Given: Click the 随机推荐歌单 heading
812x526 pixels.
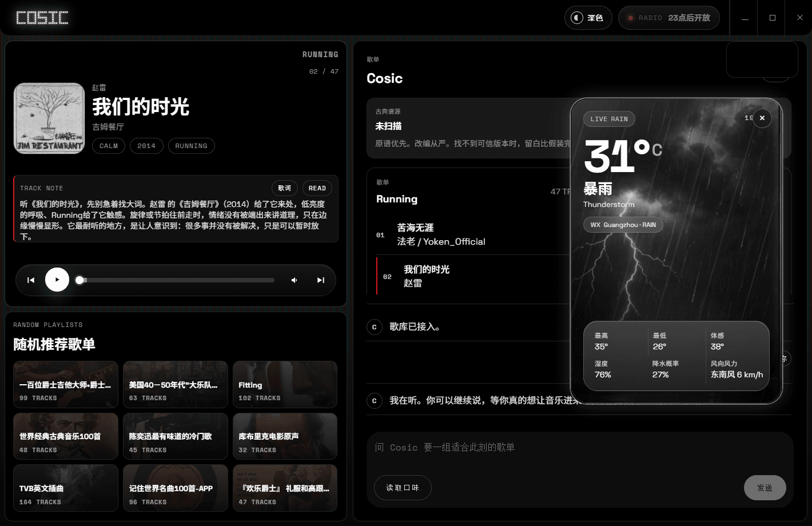Looking at the screenshot, I should (54, 344).
